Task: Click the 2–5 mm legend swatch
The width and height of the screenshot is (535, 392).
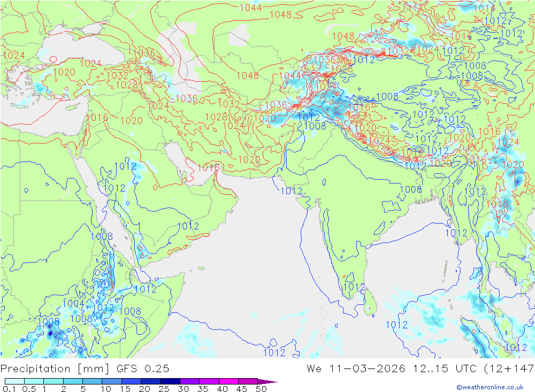Action: pos(73,381)
